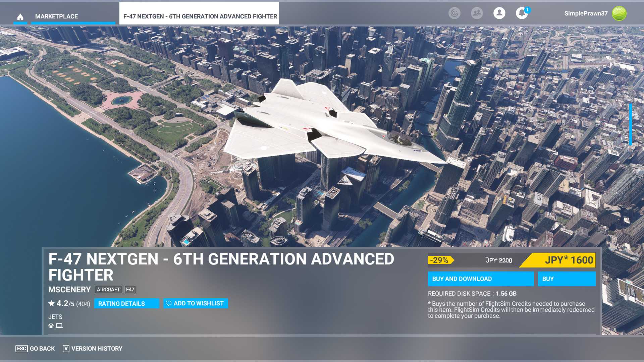Open the activity spiral icon in top bar
Image resolution: width=644 pixels, height=362 pixels.
pyautogui.click(x=454, y=13)
